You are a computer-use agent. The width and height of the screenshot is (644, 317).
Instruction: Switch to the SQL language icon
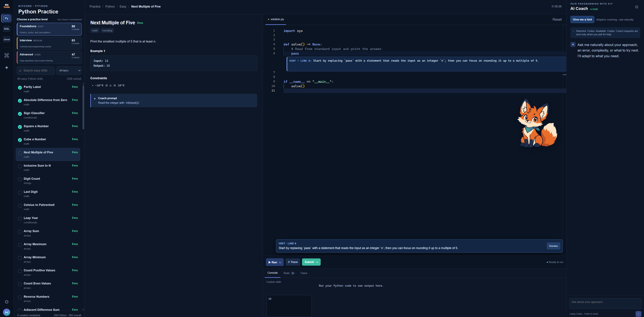coord(7,29)
